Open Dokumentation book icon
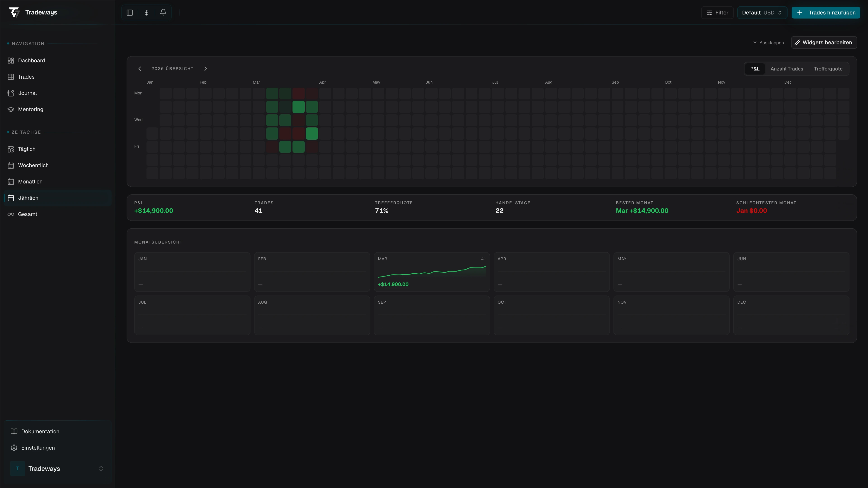 (14, 432)
